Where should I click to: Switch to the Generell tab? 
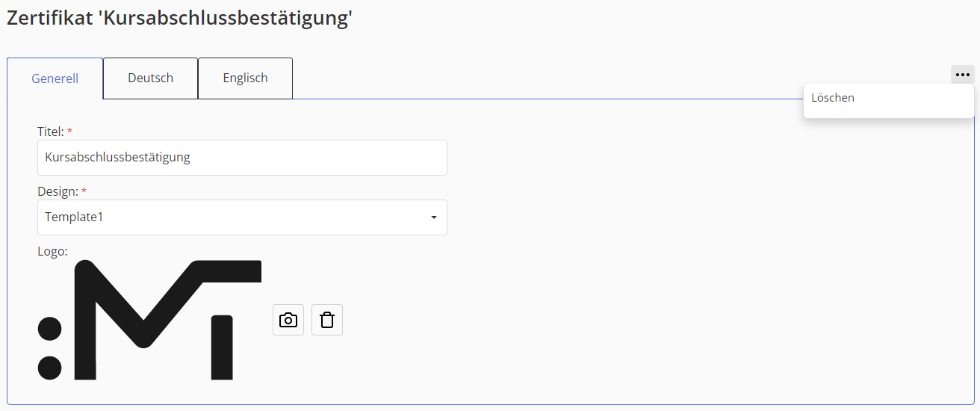click(x=55, y=78)
